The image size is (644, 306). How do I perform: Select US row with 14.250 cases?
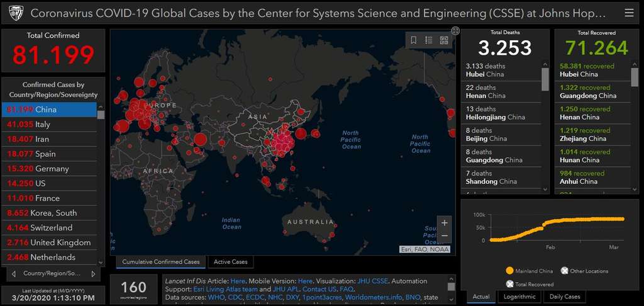click(x=49, y=183)
